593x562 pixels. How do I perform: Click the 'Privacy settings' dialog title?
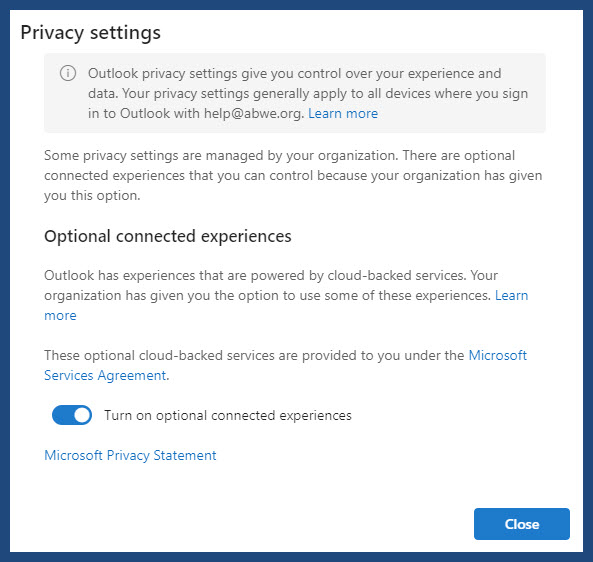(x=91, y=33)
